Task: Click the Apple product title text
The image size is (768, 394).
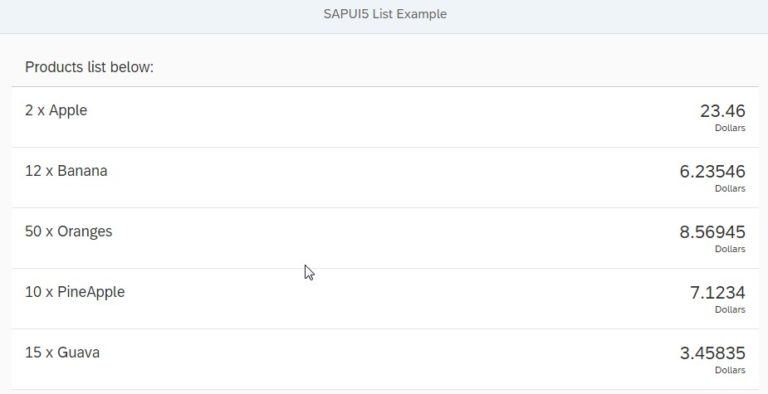Action: (x=68, y=111)
